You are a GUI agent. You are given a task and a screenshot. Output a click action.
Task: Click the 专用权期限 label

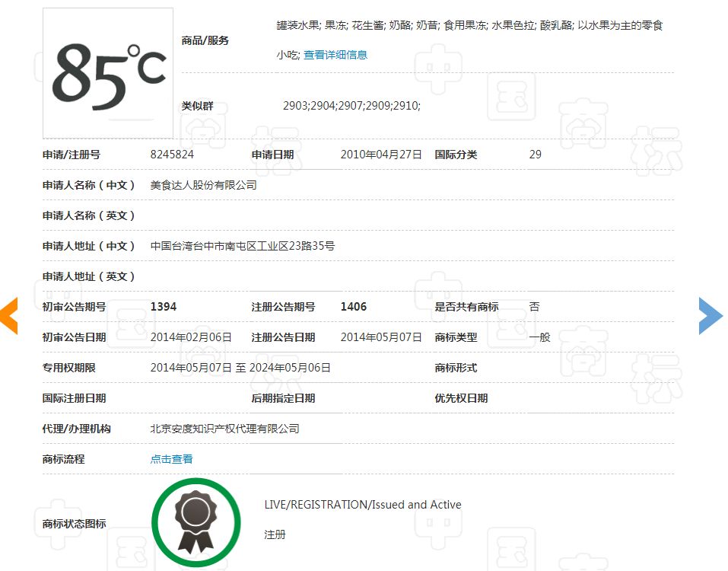coord(69,368)
